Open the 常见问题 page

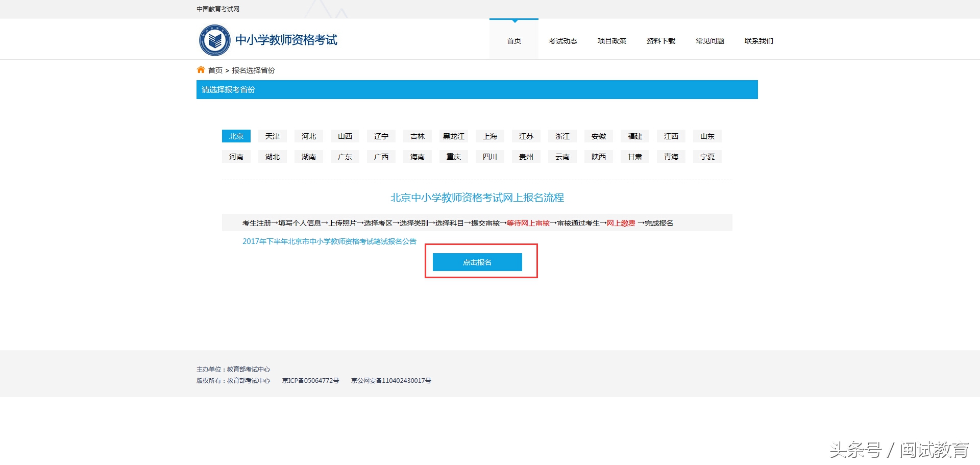pos(709,41)
